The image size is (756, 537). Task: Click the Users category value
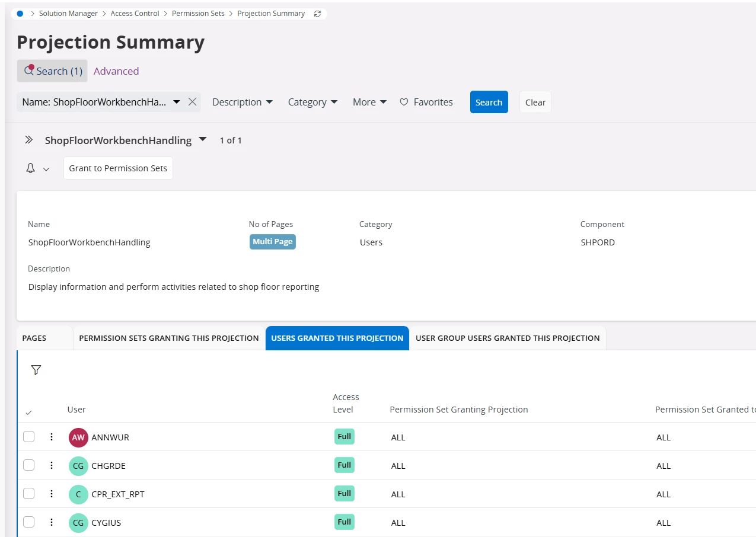coord(371,242)
